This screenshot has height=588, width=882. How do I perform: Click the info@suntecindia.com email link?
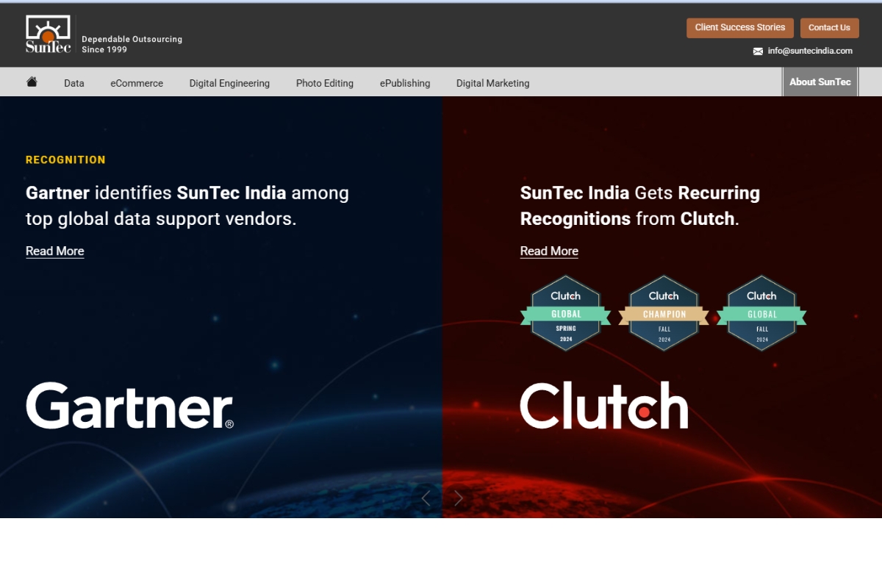pyautogui.click(x=809, y=51)
